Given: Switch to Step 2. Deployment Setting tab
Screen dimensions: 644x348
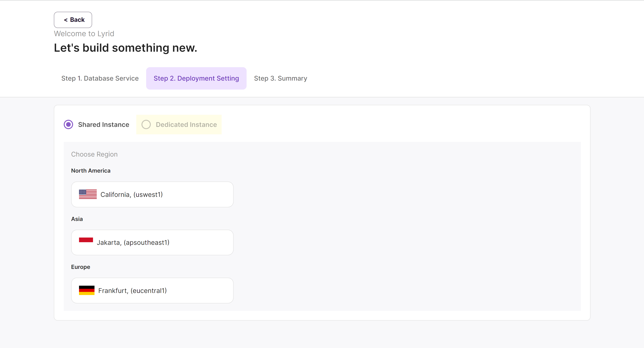Looking at the screenshot, I should [x=196, y=78].
